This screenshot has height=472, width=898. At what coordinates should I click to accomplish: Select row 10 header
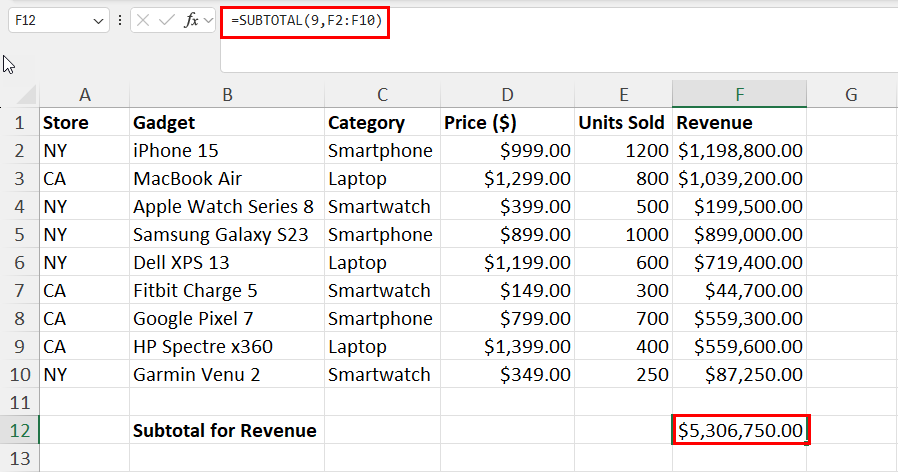tap(19, 375)
